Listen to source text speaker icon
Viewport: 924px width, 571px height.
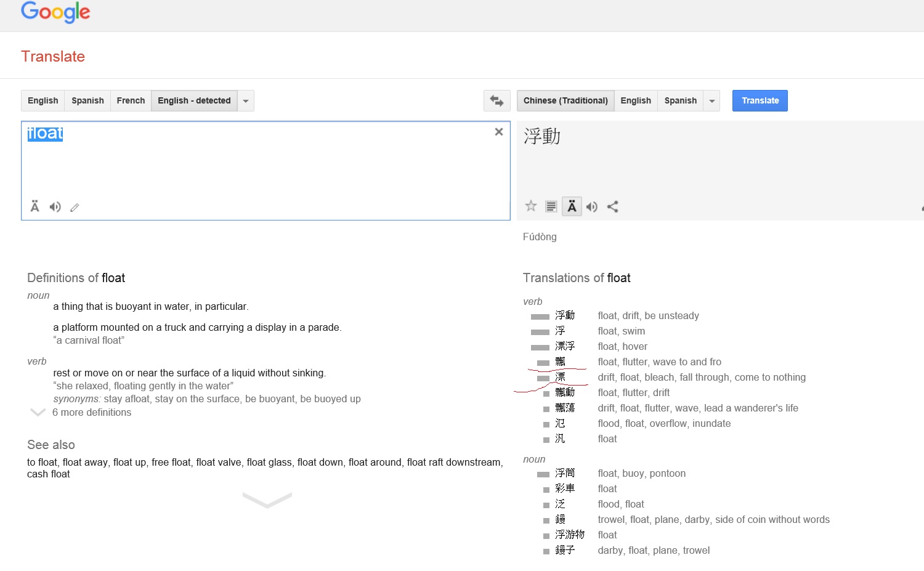[x=55, y=207]
